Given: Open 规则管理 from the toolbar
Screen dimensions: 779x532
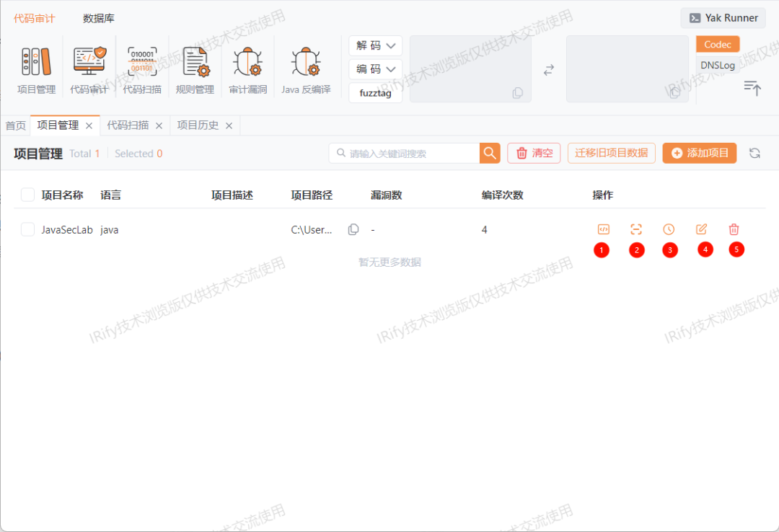Looking at the screenshot, I should [195, 69].
